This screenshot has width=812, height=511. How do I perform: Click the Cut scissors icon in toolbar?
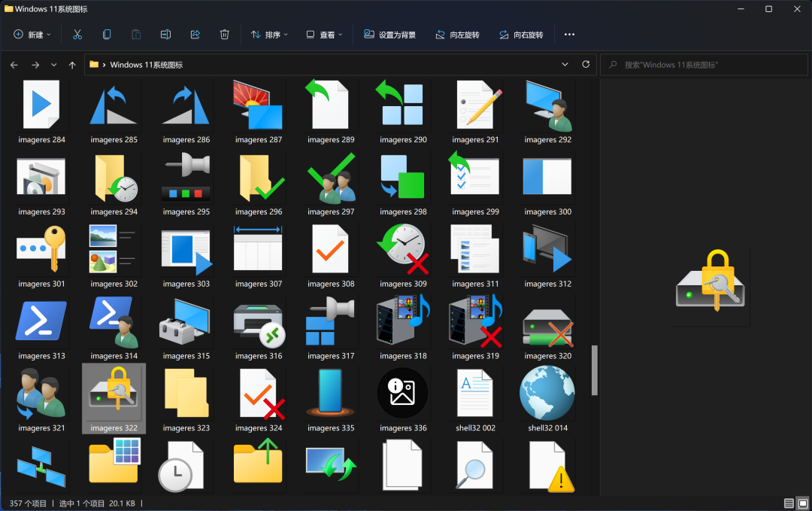point(77,35)
